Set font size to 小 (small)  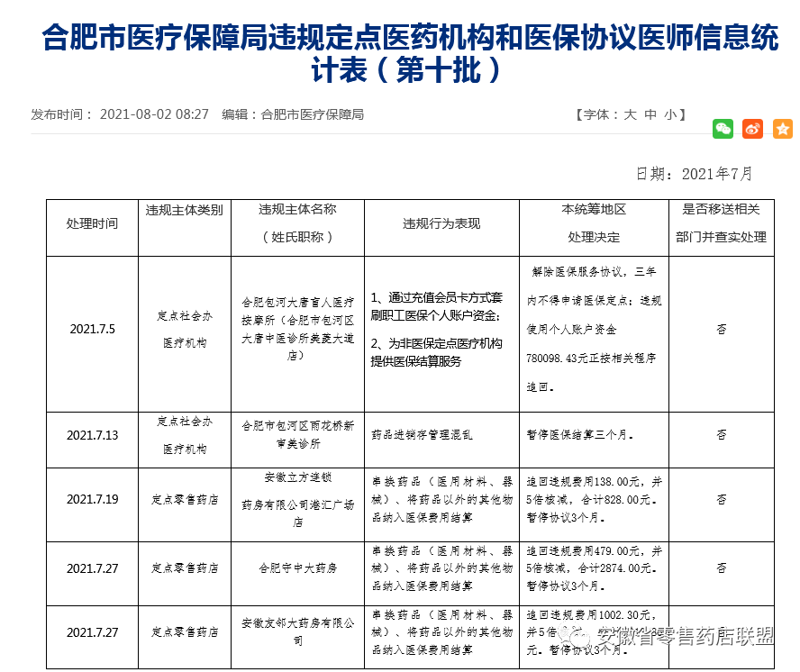(669, 114)
